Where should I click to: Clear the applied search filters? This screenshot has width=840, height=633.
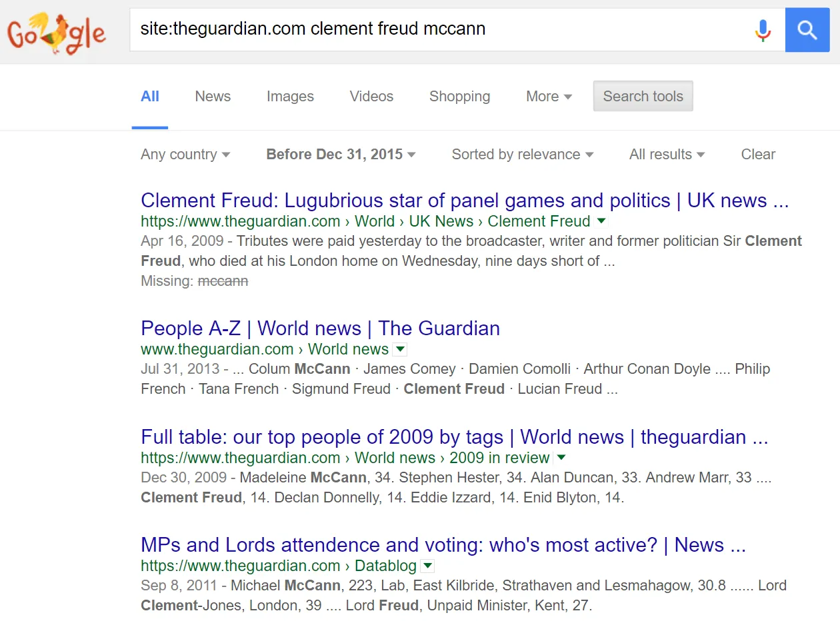click(758, 154)
